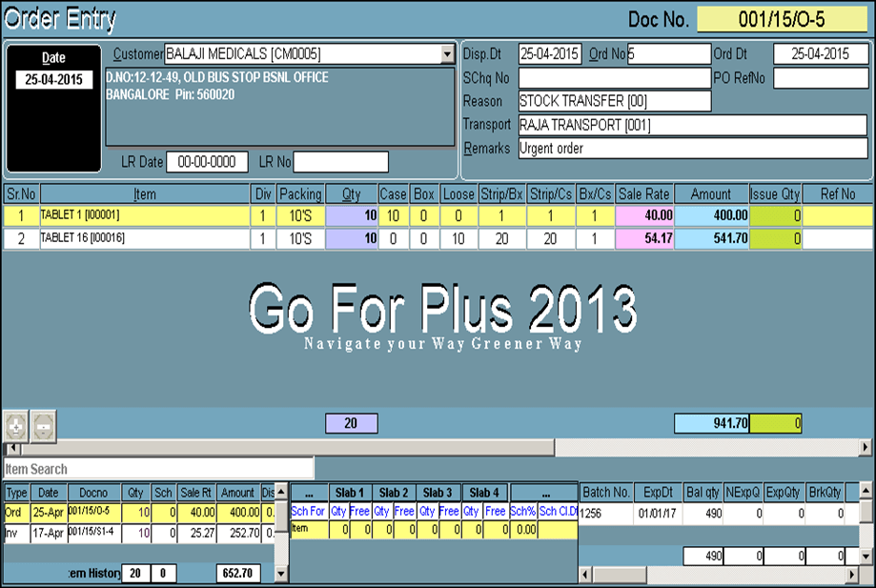Click history panel scroll down arrow
This screenshot has height=588, width=876.
[281, 574]
